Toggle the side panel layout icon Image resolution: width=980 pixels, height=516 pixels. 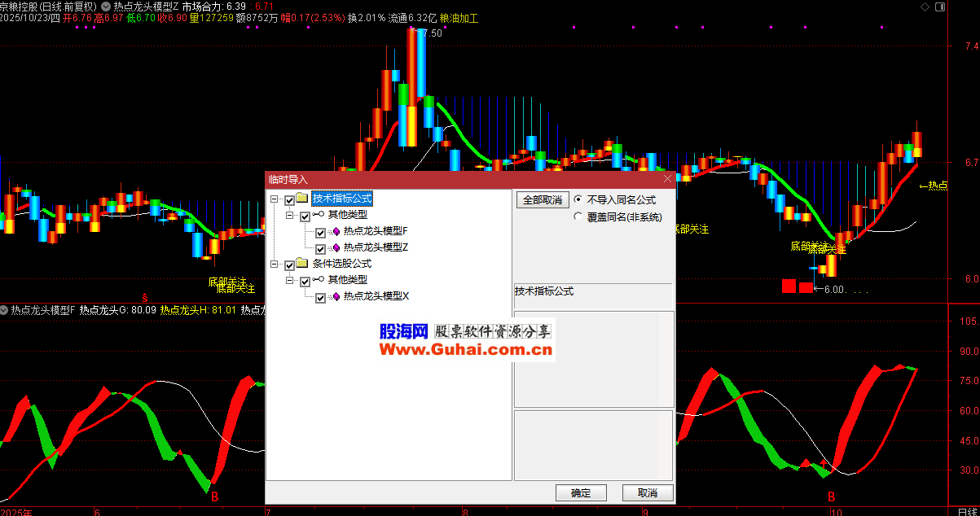(x=938, y=6)
